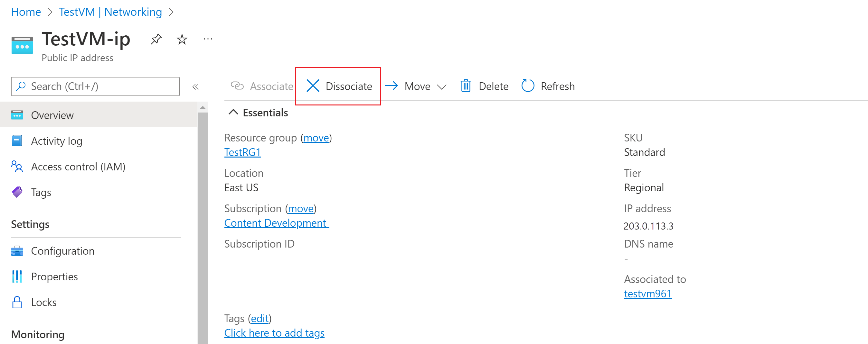Click the Refresh circular arrow icon
This screenshot has width=868, height=344.
[x=528, y=86]
